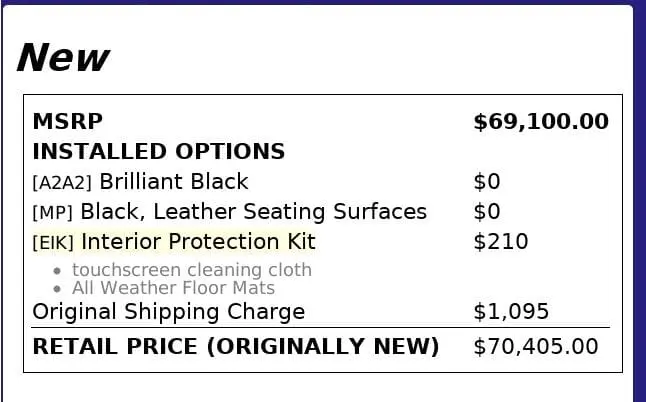Viewport: 646px width, 402px height.
Task: Select the [A2A2] option code
Action: (x=62, y=182)
